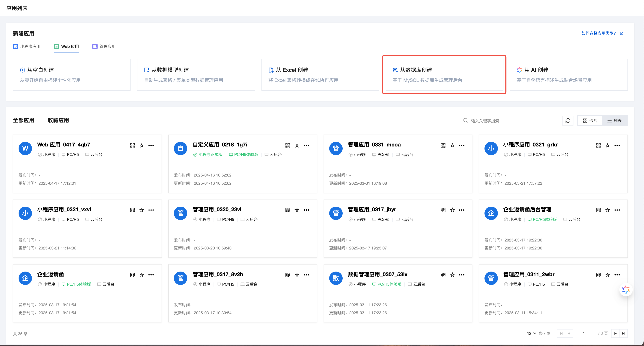Open more options for Web 应用_0417_4qb7

point(151,145)
